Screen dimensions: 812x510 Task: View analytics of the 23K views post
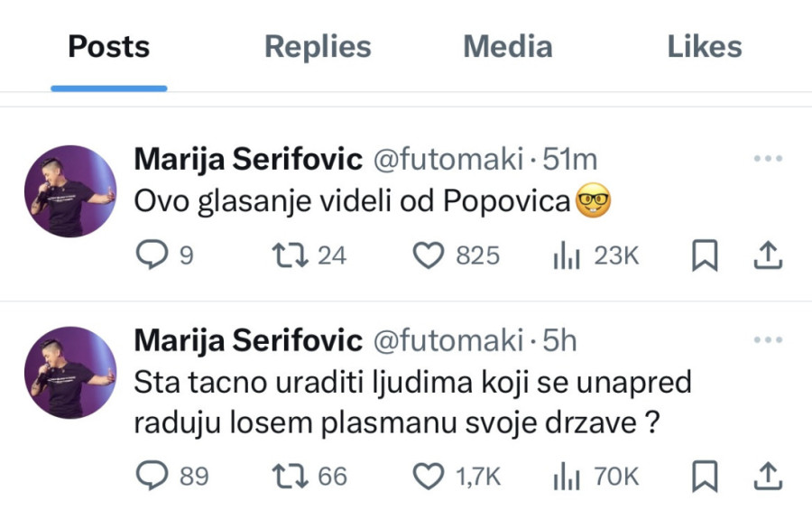pos(565,256)
